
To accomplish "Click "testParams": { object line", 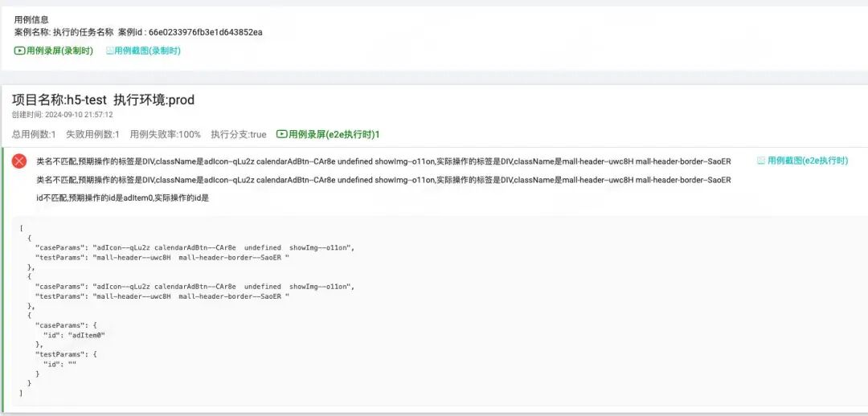I will click(x=65, y=355).
